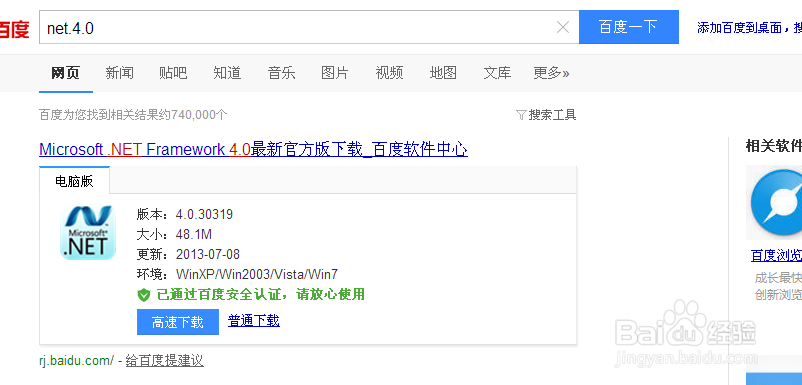Image resolution: width=802 pixels, height=385 pixels.
Task: Open the 普通下载 link
Action: (x=254, y=321)
